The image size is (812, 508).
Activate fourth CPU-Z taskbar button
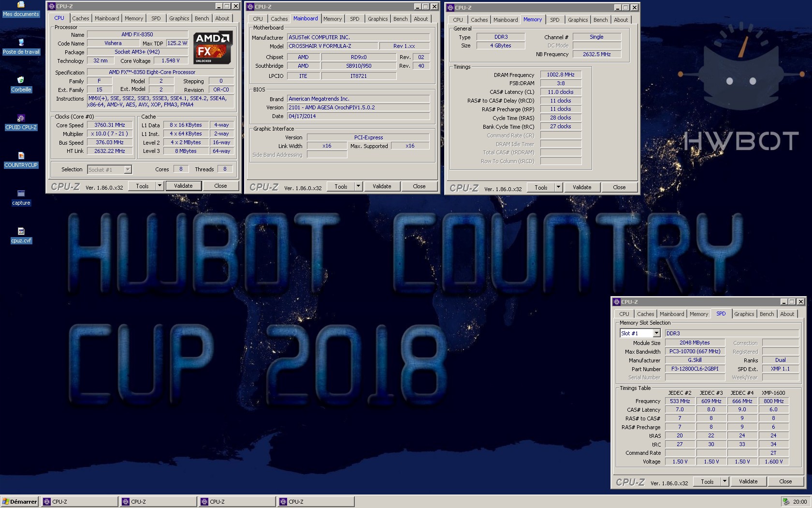click(x=316, y=502)
